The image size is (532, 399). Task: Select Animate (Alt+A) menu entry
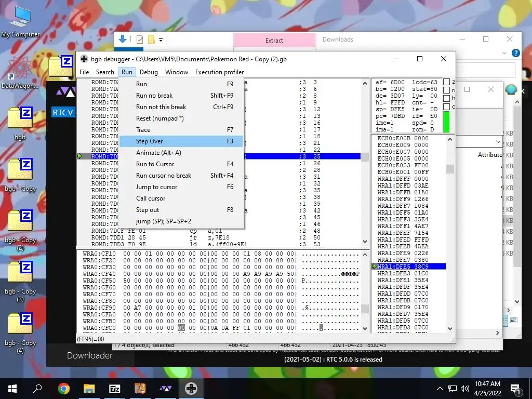click(x=181, y=153)
